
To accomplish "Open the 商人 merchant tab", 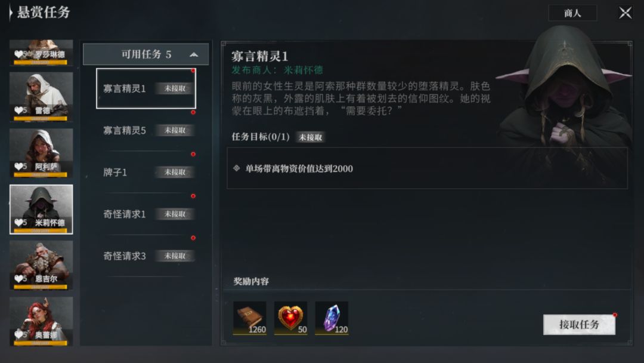I will pos(572,13).
